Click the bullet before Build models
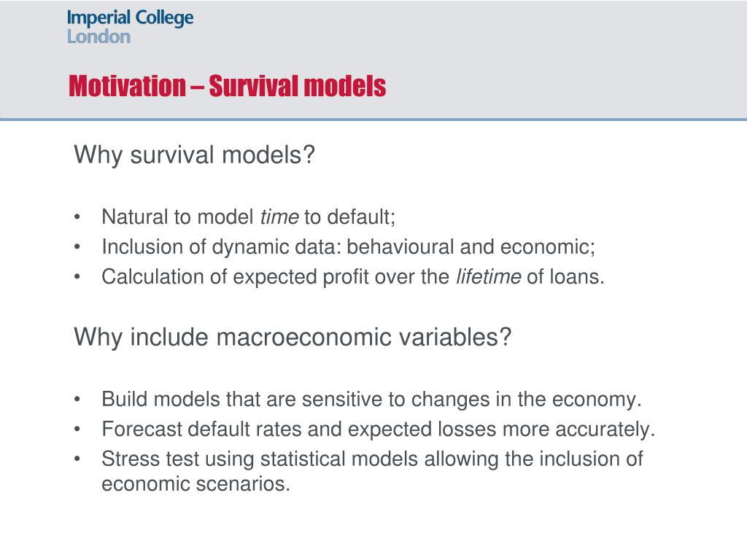Viewport: 747px width, 560px height. pyautogui.click(x=77, y=400)
